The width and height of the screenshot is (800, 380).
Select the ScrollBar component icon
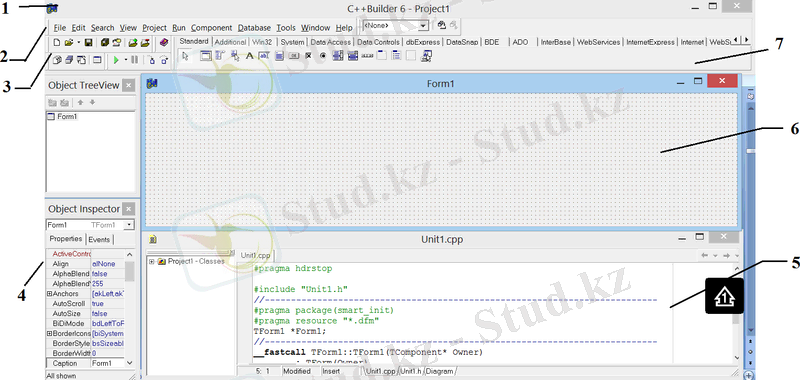coord(367,56)
